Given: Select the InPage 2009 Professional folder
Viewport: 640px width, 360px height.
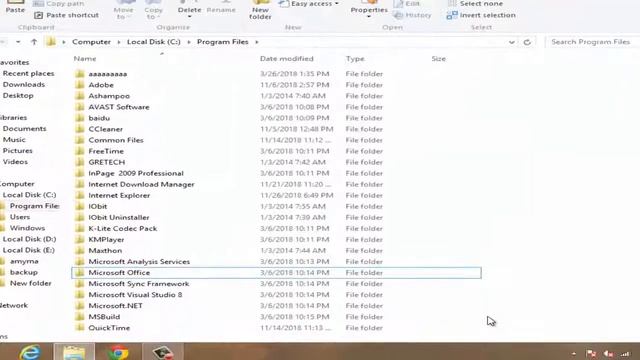Looking at the screenshot, I should 136,173.
